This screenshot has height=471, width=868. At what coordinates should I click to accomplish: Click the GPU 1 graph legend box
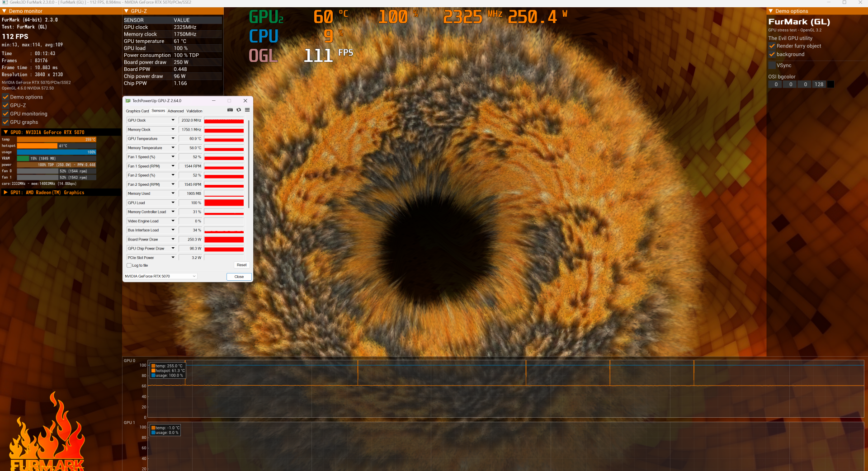(165, 430)
